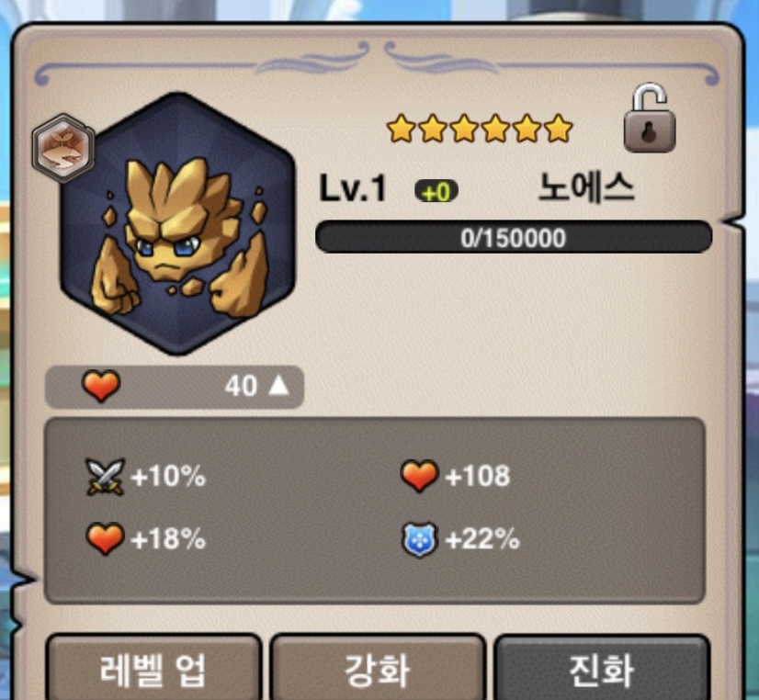Tap the +22% defense bonus text
759x700 pixels.
click(482, 539)
